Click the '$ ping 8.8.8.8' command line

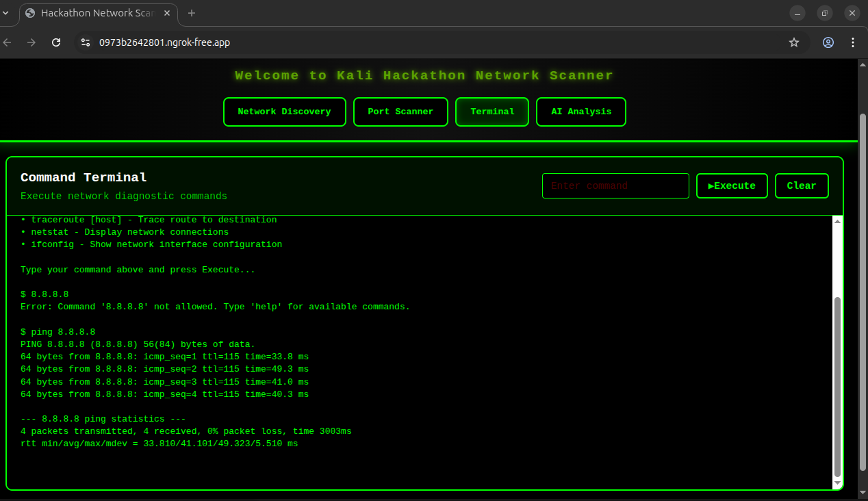(58, 332)
